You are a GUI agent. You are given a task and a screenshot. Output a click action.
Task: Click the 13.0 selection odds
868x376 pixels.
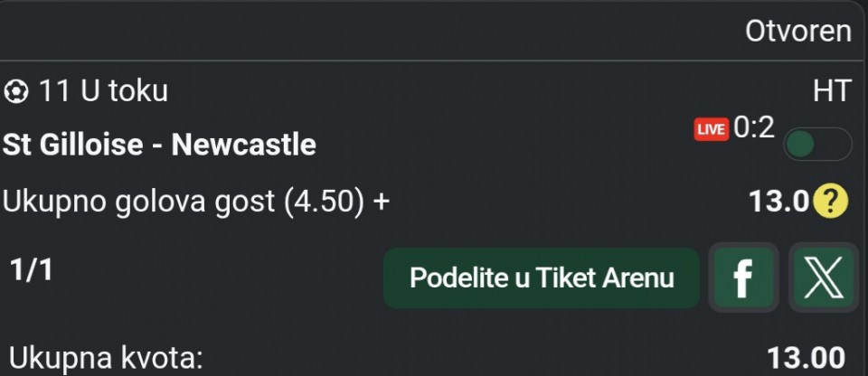click(x=778, y=202)
